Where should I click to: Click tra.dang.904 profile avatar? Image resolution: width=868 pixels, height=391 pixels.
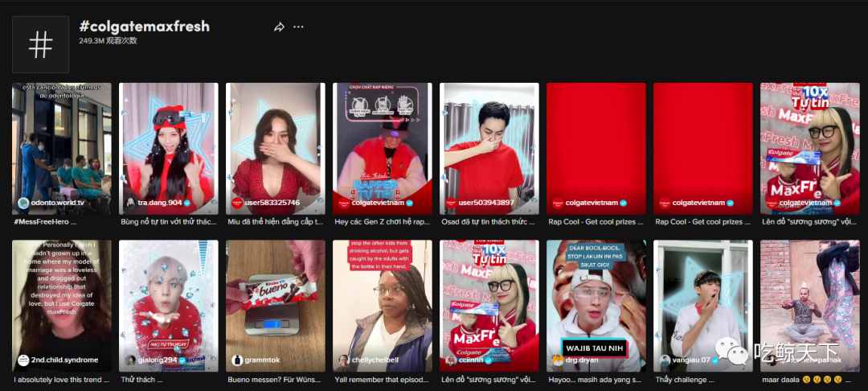pos(130,203)
